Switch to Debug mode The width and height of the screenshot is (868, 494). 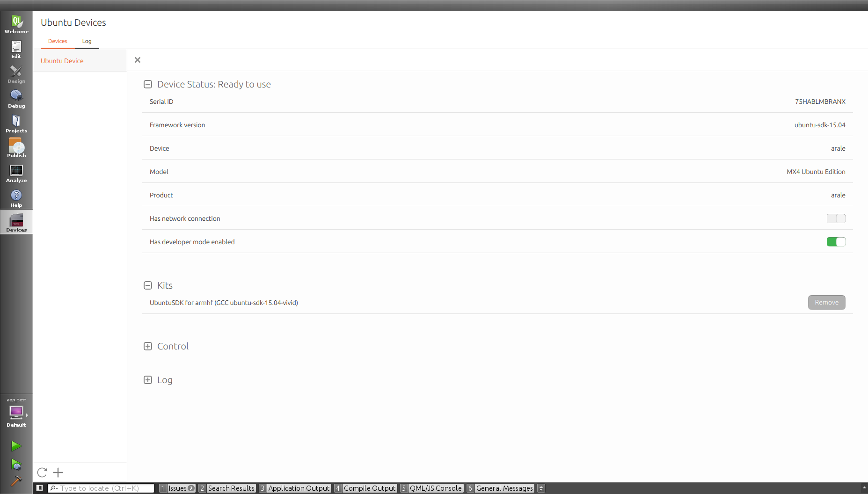[16, 99]
